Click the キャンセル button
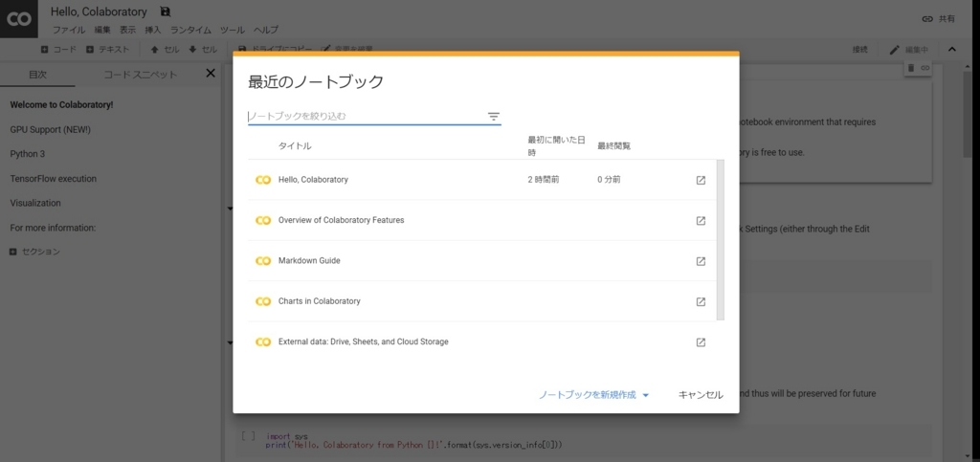The height and width of the screenshot is (462, 980). click(701, 395)
